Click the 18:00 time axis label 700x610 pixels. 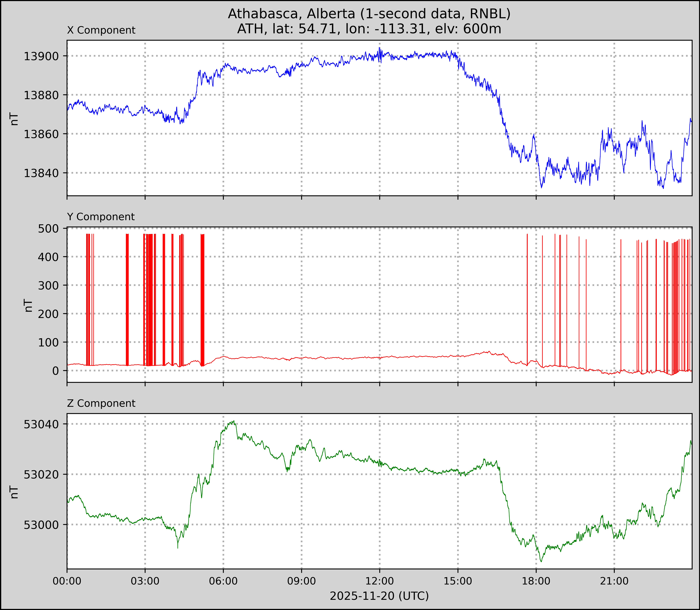click(x=536, y=581)
